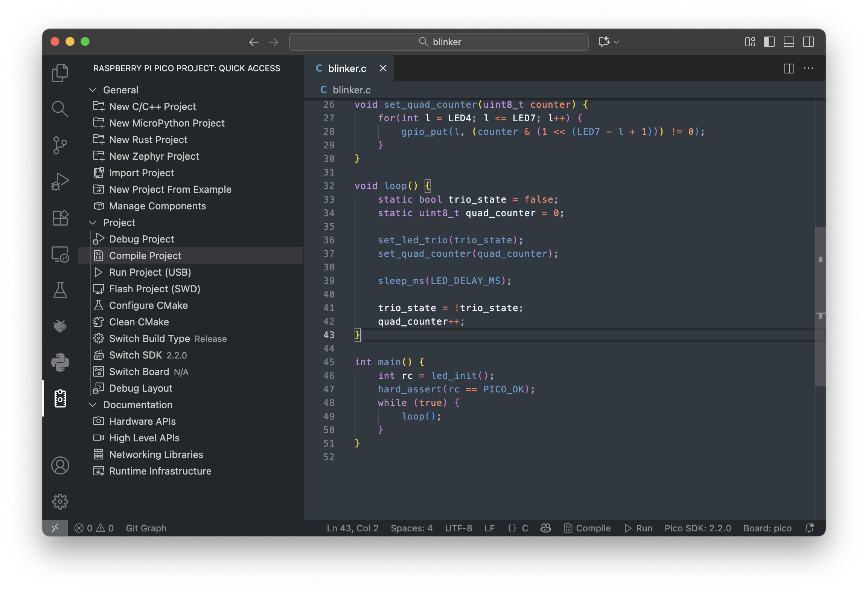Open the Source Control view icon
This screenshot has height=592, width=868.
60,145
